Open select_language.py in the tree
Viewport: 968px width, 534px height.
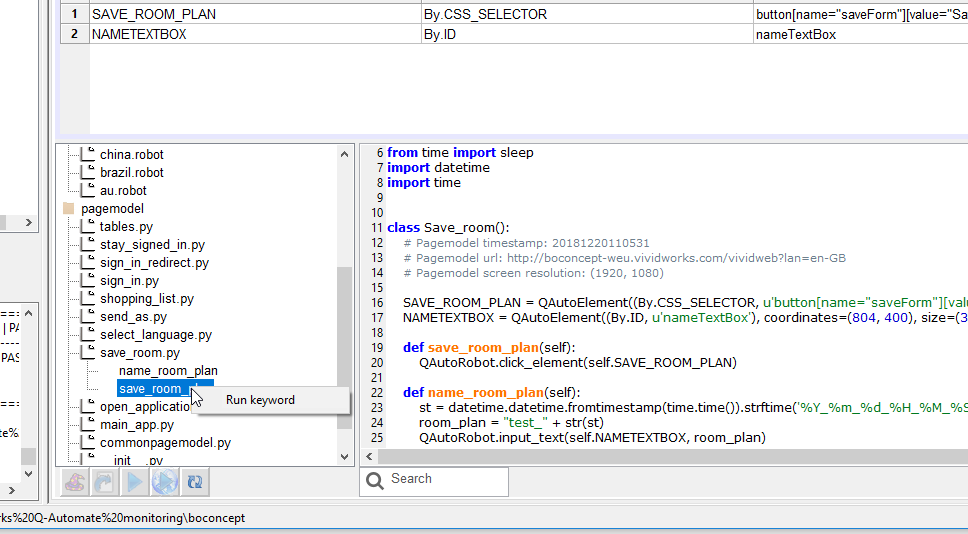[156, 335]
